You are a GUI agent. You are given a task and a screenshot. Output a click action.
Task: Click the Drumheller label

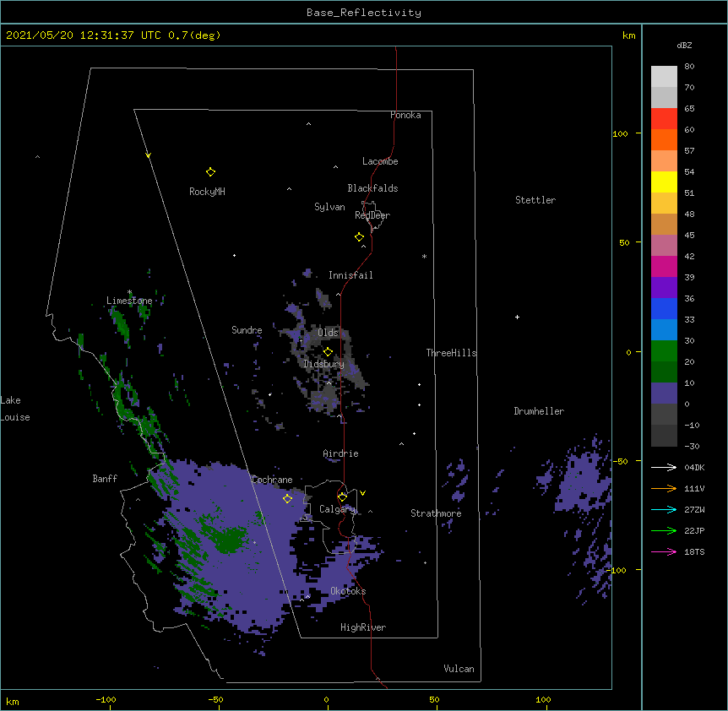coord(539,411)
